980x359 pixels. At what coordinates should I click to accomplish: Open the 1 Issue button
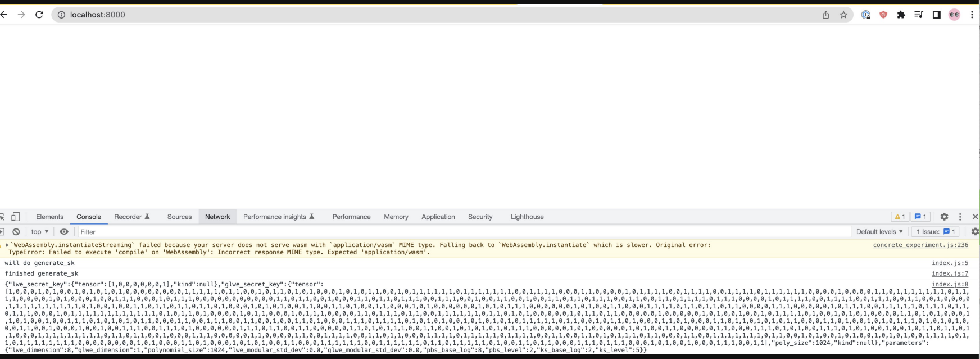click(936, 232)
